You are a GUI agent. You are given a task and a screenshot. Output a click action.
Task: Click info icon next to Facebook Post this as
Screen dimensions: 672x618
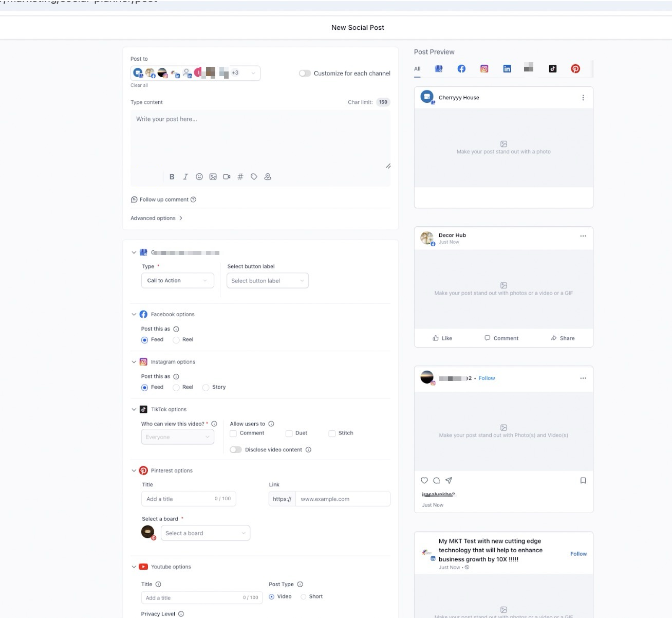(176, 329)
